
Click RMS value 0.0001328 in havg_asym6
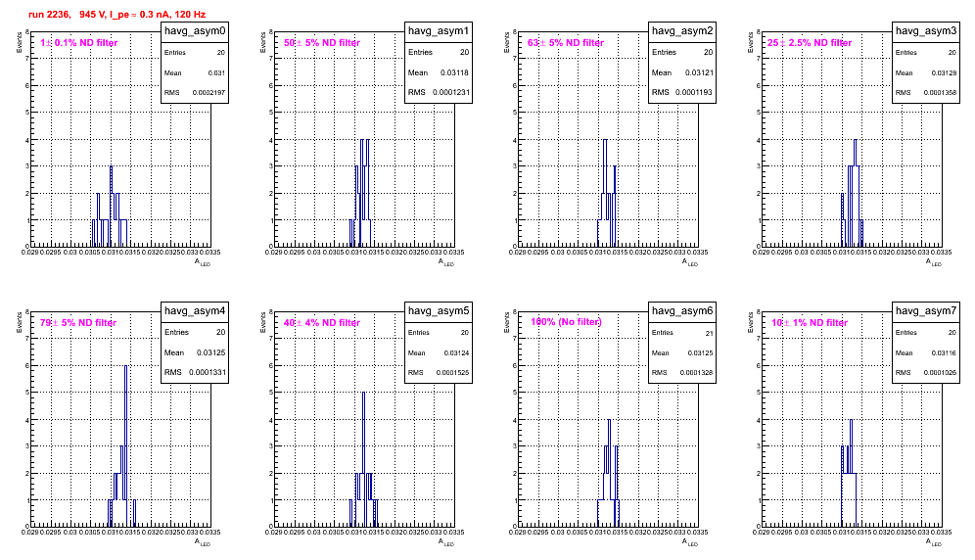pos(696,373)
